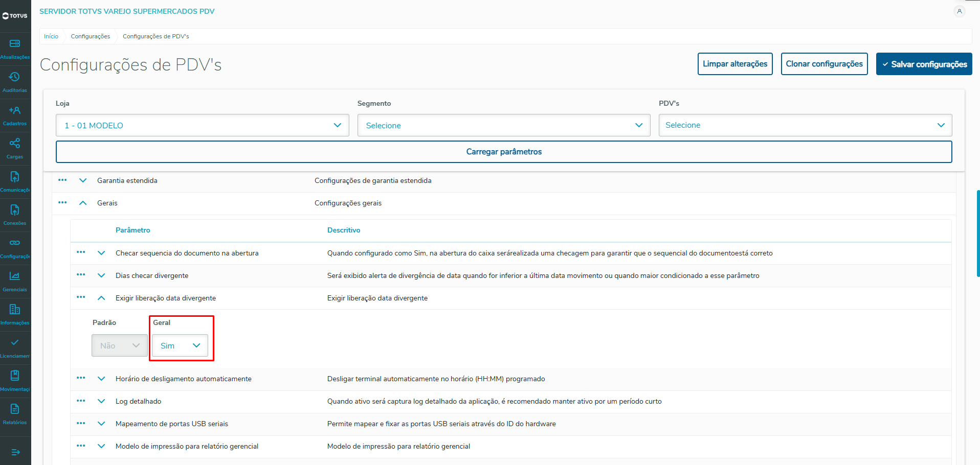Expand Mapeamento de portas USB seriais

tap(101, 424)
